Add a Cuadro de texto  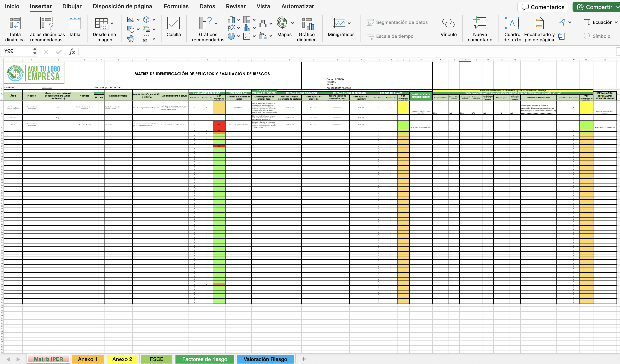pyautogui.click(x=512, y=23)
